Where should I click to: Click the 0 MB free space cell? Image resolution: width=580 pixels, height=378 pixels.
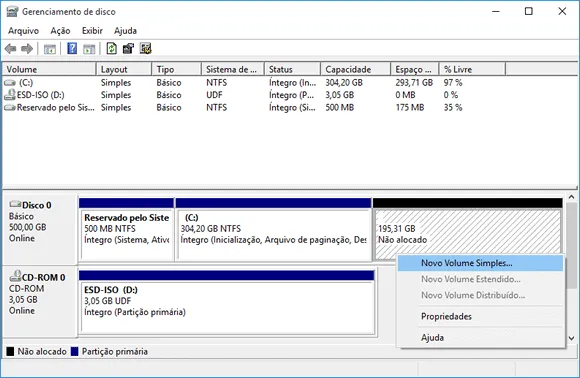click(x=405, y=95)
